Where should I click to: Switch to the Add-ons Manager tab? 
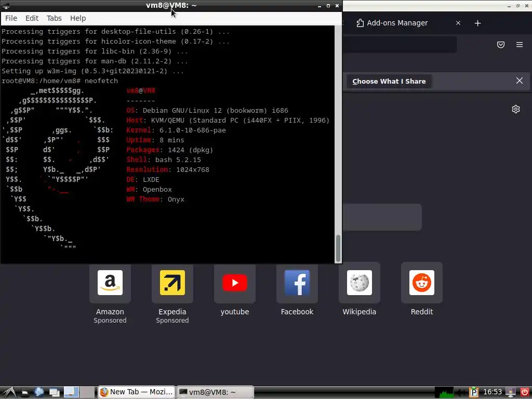(397, 23)
